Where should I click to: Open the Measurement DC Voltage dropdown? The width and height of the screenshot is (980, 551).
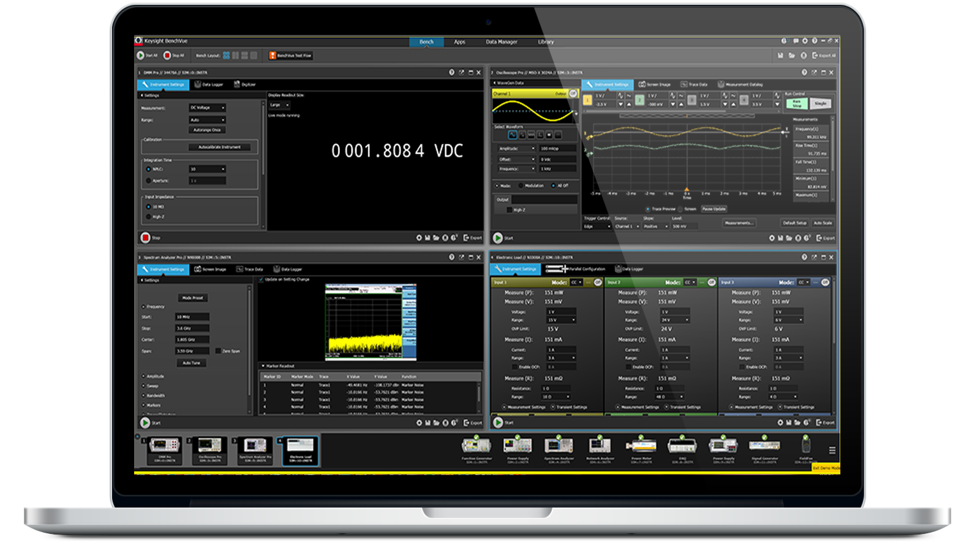point(207,107)
